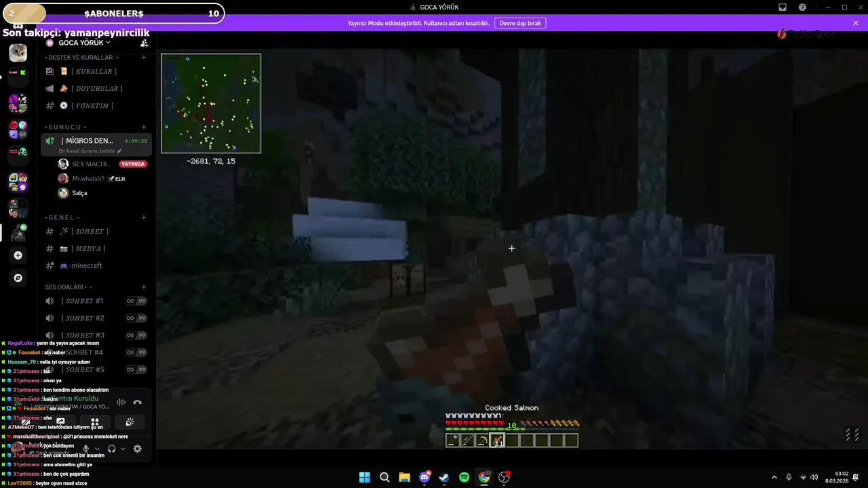868x488 pixels.
Task: Open user settings gear icon
Action: pyautogui.click(x=138, y=449)
